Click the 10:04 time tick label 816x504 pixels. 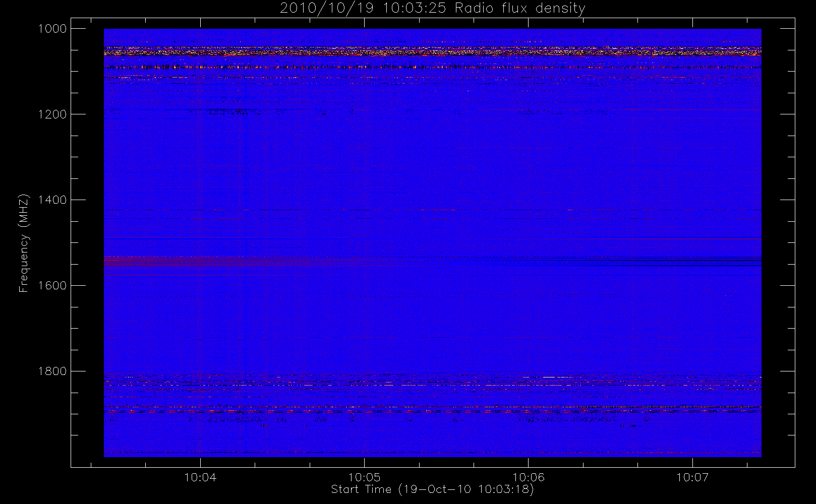pos(200,477)
